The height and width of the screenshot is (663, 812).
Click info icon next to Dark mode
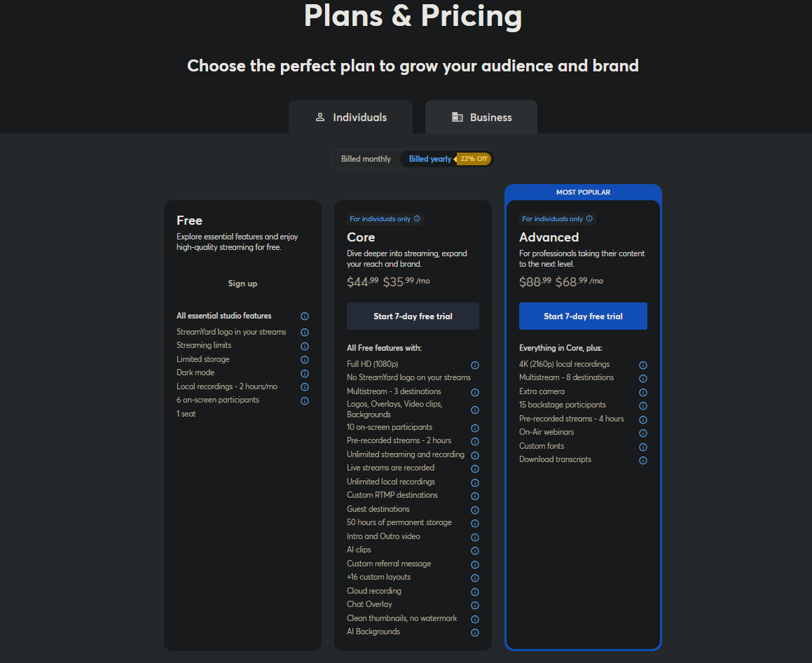click(305, 373)
